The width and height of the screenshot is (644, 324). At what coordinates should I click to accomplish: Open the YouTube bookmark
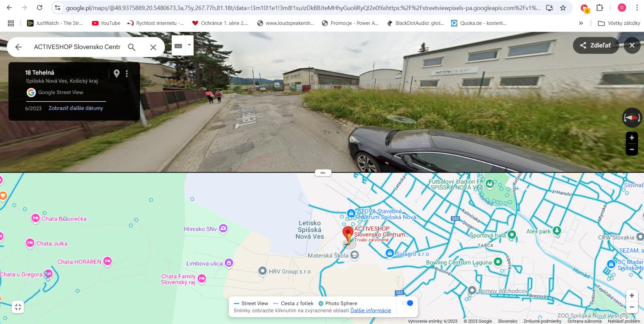click(x=106, y=23)
